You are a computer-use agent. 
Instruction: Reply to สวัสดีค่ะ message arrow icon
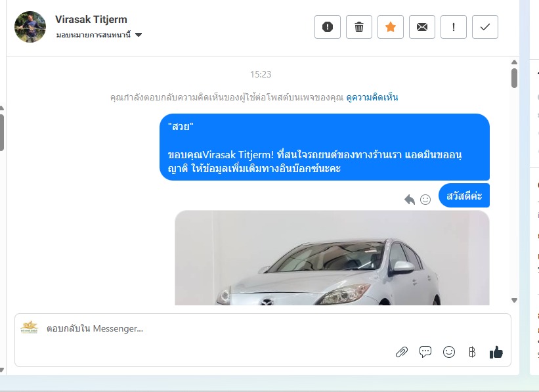click(410, 200)
